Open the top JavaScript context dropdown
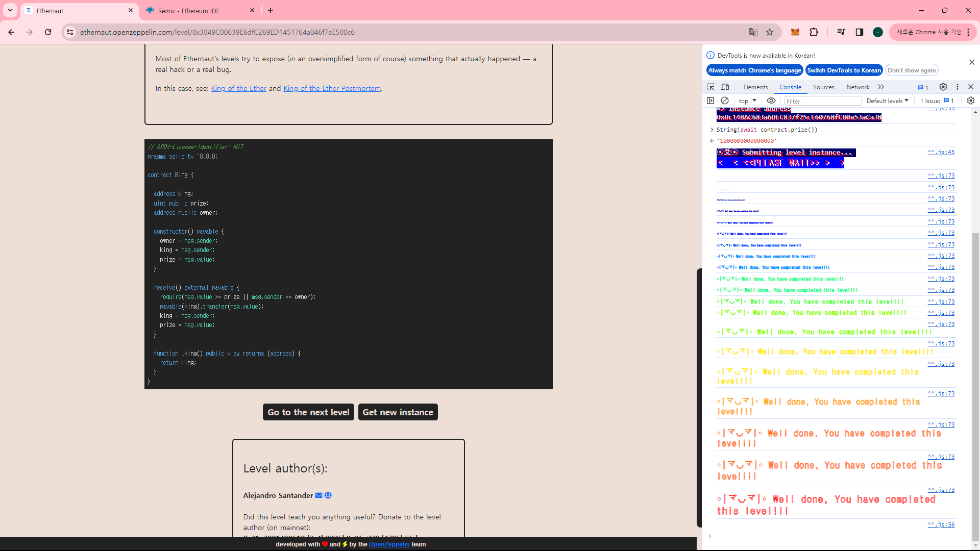The image size is (980, 551). (x=748, y=101)
